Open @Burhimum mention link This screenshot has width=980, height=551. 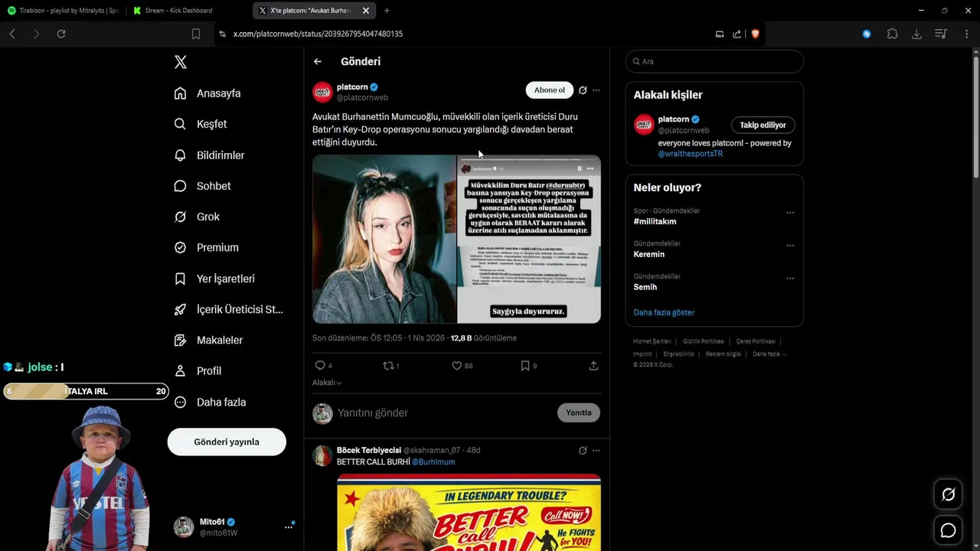point(433,462)
